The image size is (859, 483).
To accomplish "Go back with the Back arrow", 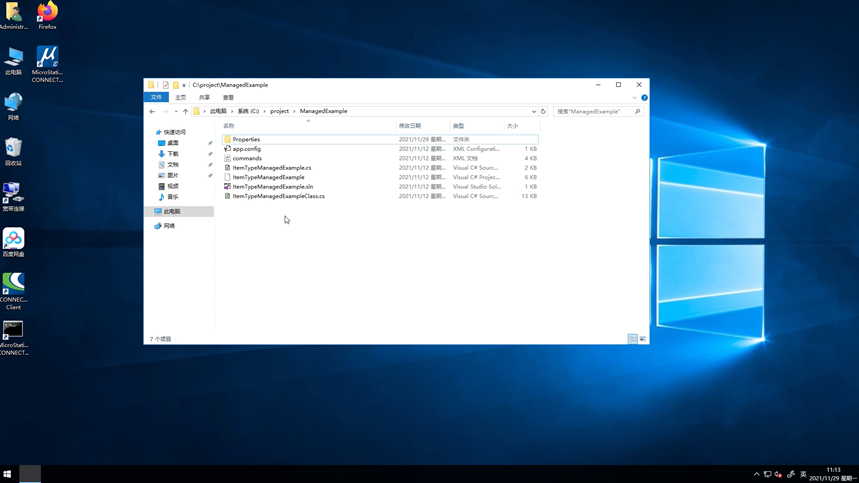I will pos(152,111).
